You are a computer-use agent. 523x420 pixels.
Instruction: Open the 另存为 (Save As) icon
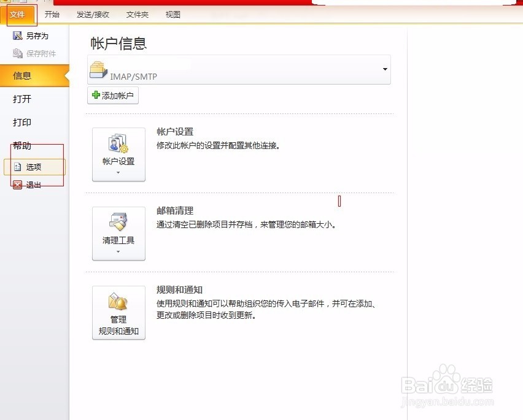tap(17, 35)
